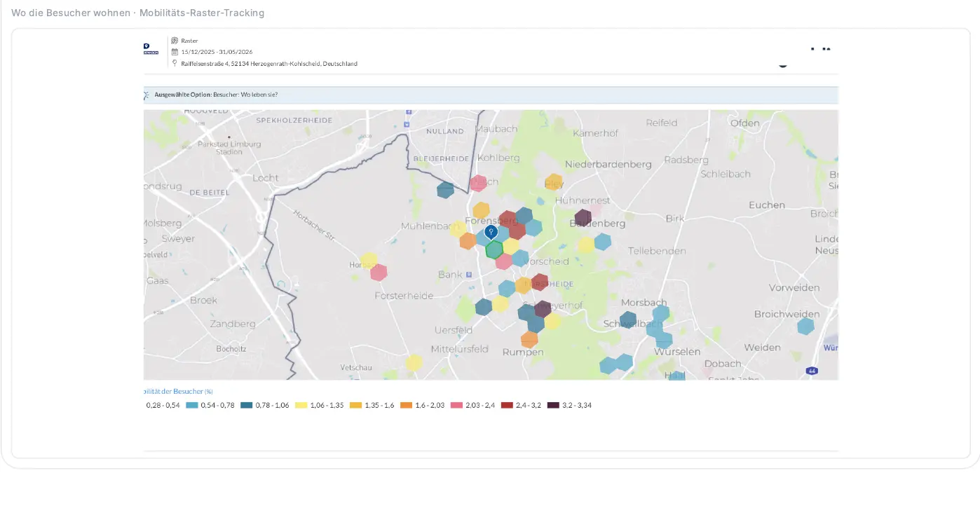Select the green outlined hexagon below the marker
This screenshot has height=508, width=980.
494,249
